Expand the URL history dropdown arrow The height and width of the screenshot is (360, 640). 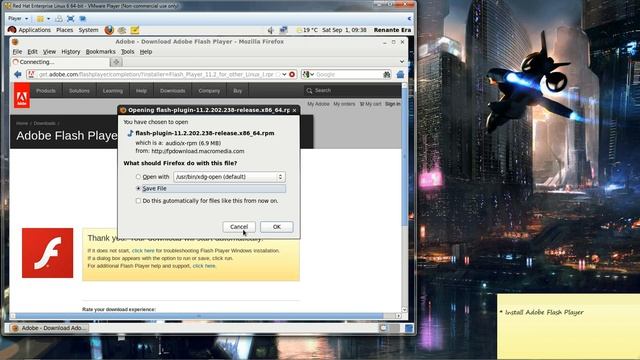point(284,74)
